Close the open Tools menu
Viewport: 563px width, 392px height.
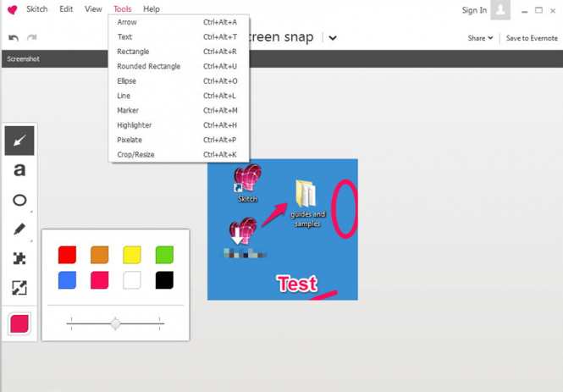coord(123,9)
